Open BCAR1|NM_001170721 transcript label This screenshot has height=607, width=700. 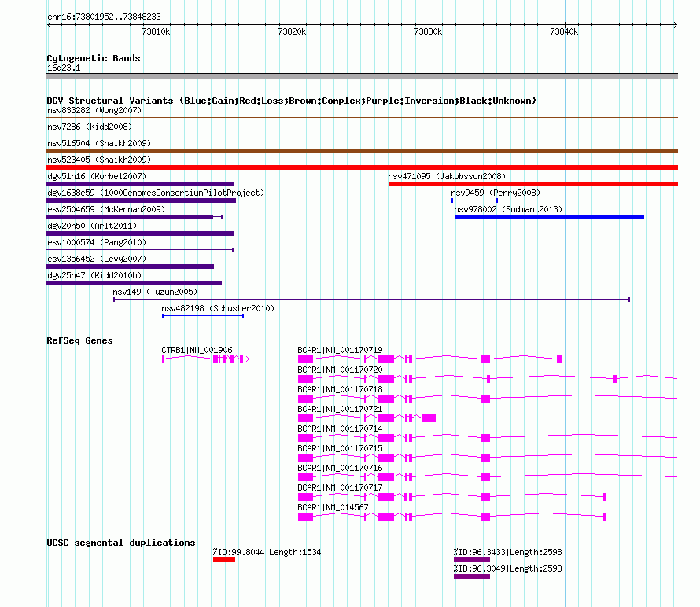click(x=341, y=409)
